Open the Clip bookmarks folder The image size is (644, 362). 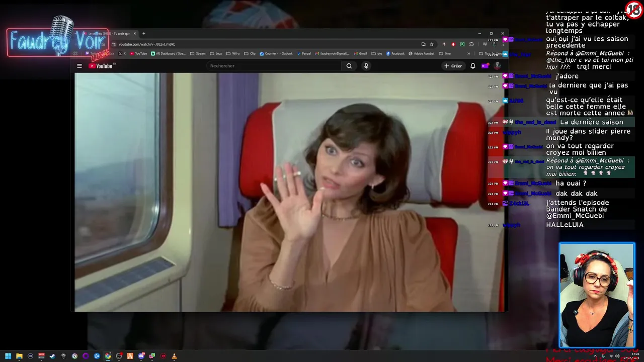click(250, 53)
